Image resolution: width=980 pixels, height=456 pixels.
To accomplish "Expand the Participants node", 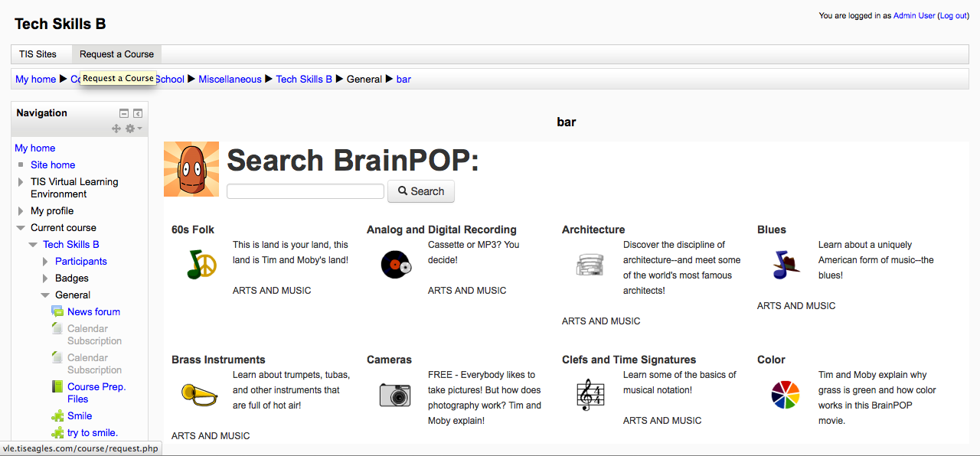I will coord(45,262).
